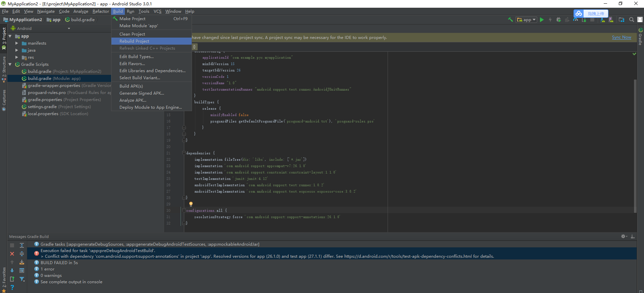Collapse the Gradle Scripts node arrow
644x293 pixels.
click(10, 64)
